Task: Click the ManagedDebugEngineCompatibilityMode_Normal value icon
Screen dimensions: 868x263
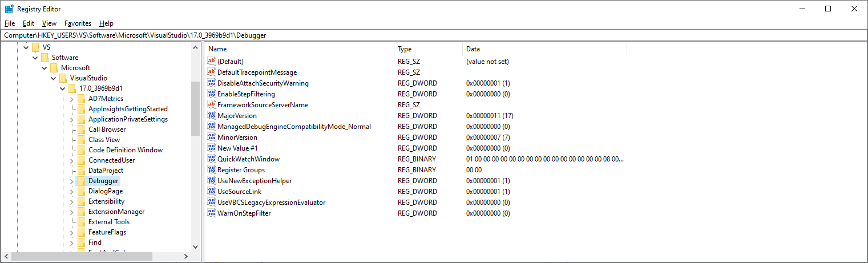Action: [212, 126]
